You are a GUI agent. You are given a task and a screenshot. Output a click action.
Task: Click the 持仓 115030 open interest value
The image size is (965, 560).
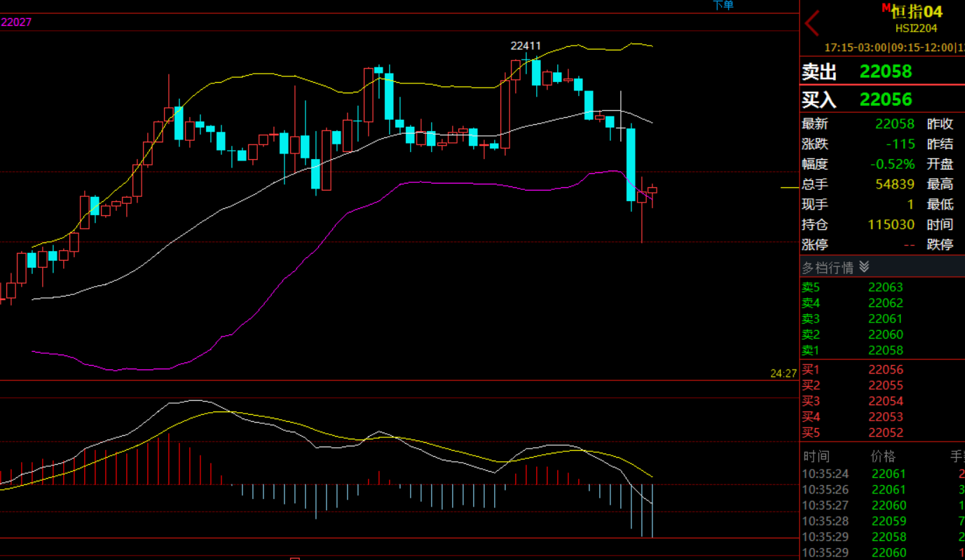coord(891,225)
